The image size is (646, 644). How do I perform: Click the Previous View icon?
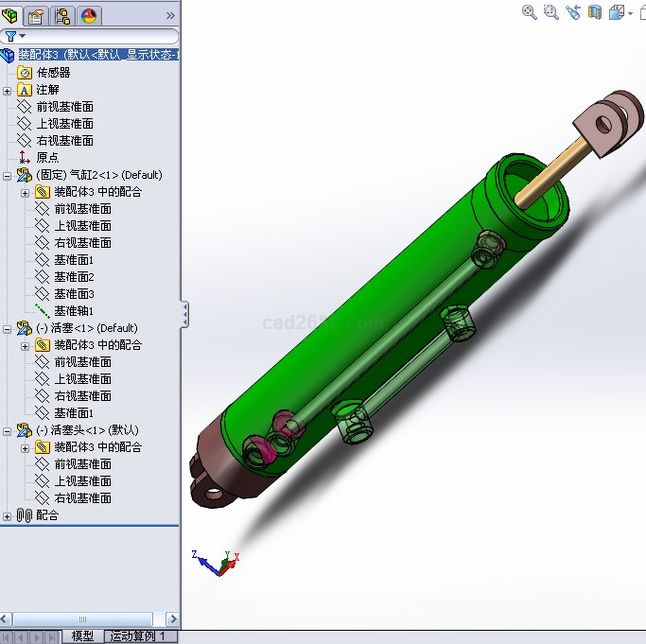click(x=573, y=12)
